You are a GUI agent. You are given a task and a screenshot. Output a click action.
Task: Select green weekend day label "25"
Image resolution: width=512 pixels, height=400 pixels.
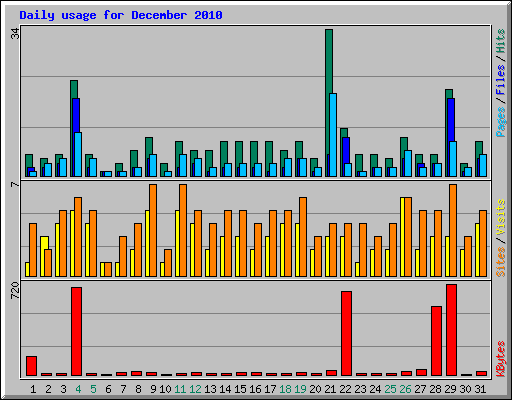click(390, 389)
